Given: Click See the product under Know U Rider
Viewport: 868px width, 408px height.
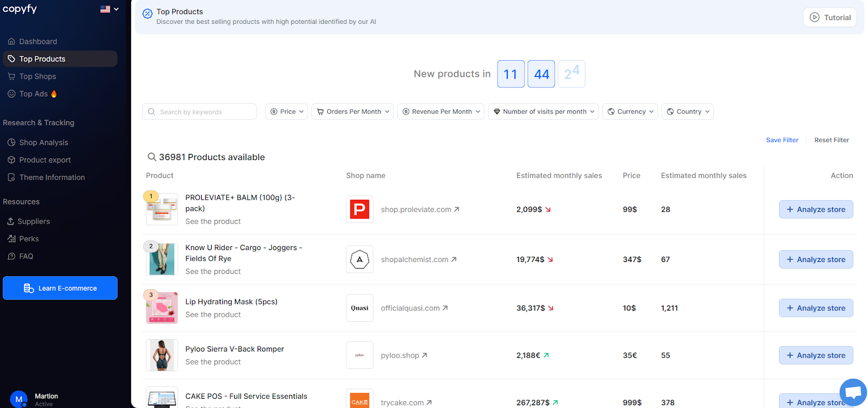Looking at the screenshot, I should coord(213,271).
